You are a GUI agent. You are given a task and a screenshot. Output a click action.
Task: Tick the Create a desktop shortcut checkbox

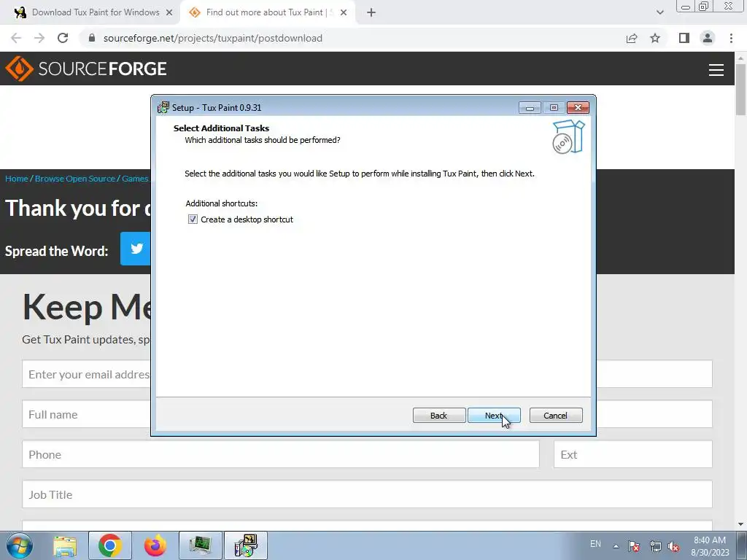pyautogui.click(x=193, y=219)
